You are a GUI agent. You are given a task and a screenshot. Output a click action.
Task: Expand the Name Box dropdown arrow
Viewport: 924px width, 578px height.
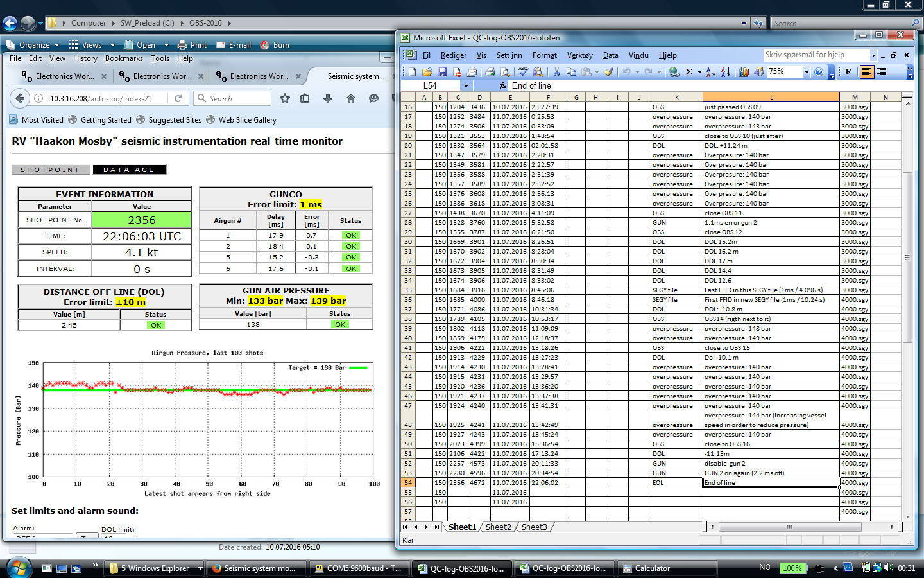click(466, 85)
